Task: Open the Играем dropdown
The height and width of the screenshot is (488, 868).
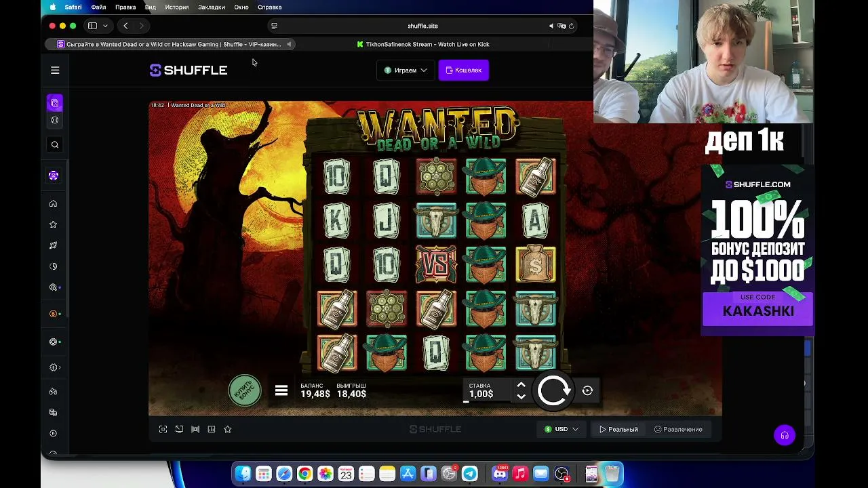Action: (406, 70)
